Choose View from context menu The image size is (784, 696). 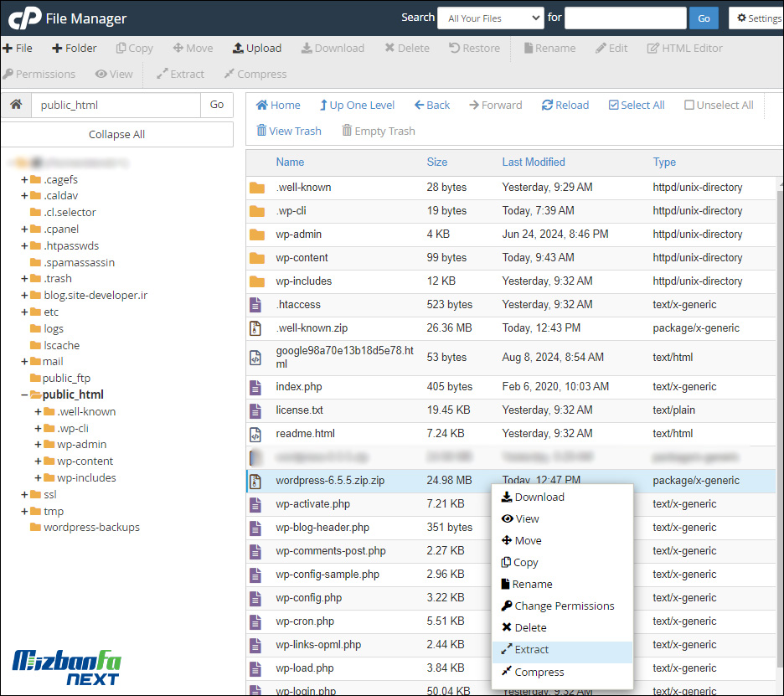pos(562,519)
